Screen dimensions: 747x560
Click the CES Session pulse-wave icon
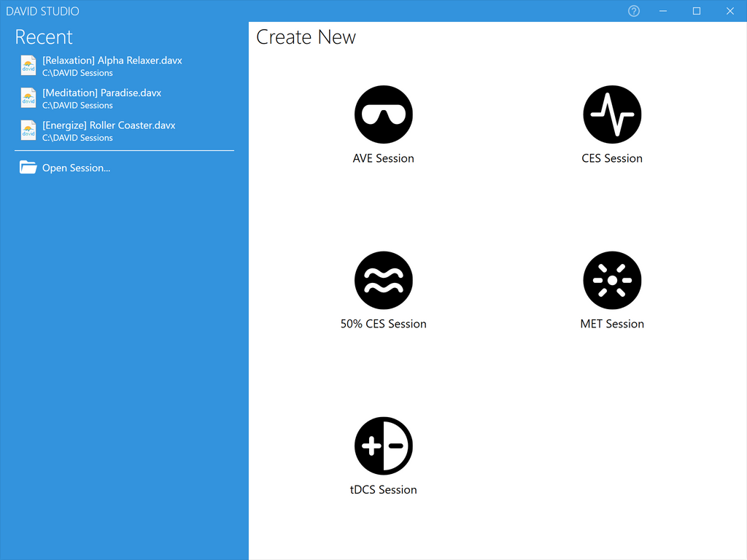click(612, 114)
